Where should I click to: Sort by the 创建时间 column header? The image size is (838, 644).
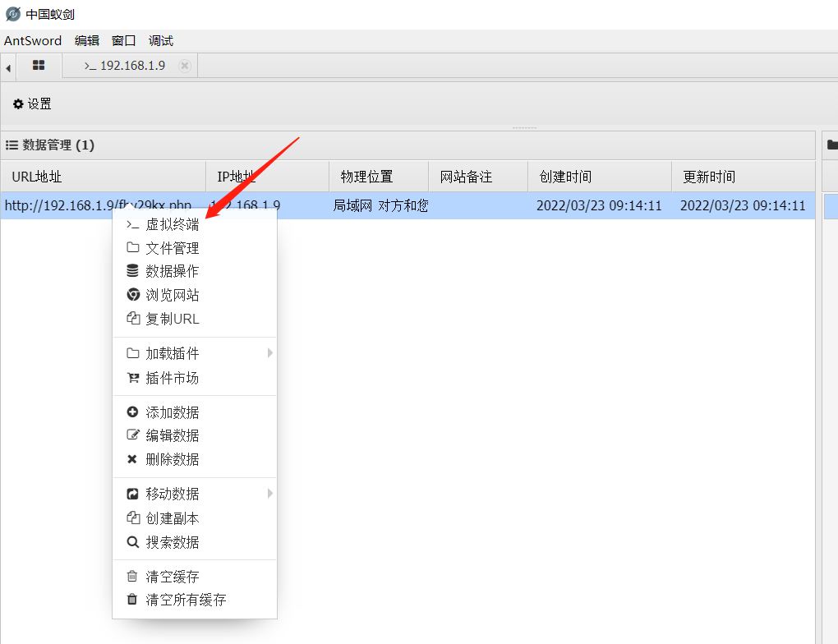(600, 177)
